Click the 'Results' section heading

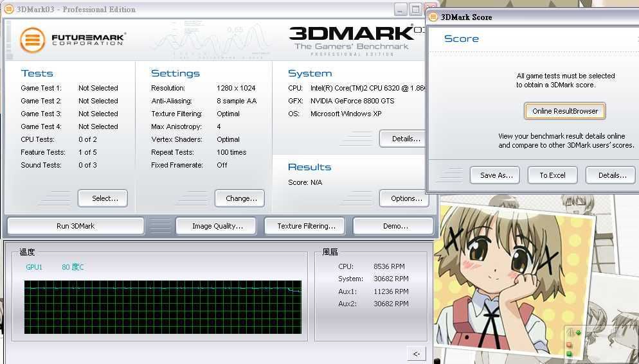tap(309, 167)
